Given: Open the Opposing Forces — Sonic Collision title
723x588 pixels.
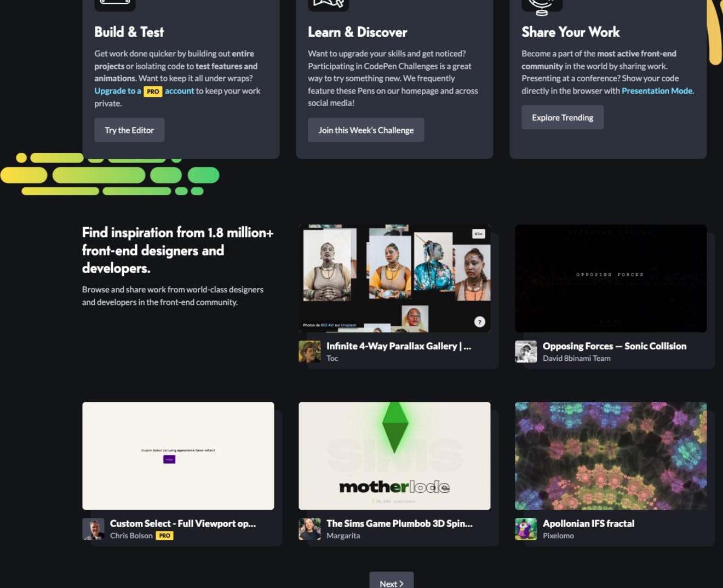Looking at the screenshot, I should click(615, 346).
